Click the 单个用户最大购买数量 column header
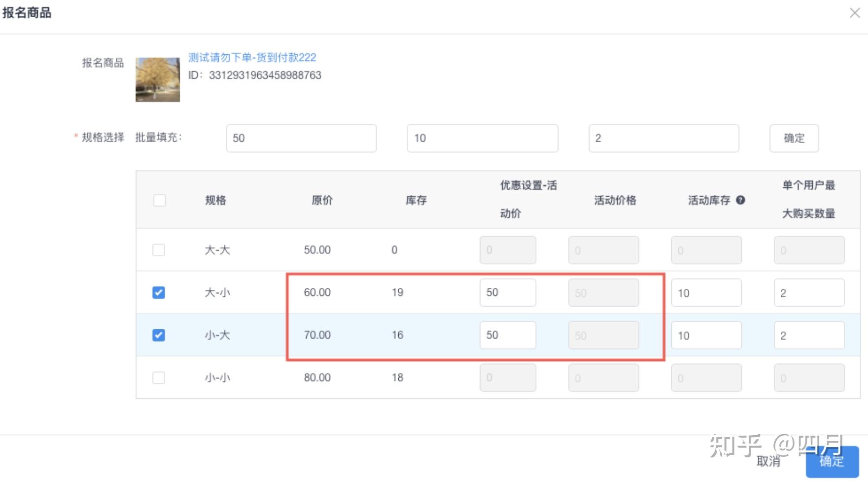The image size is (868, 481). 809,199
